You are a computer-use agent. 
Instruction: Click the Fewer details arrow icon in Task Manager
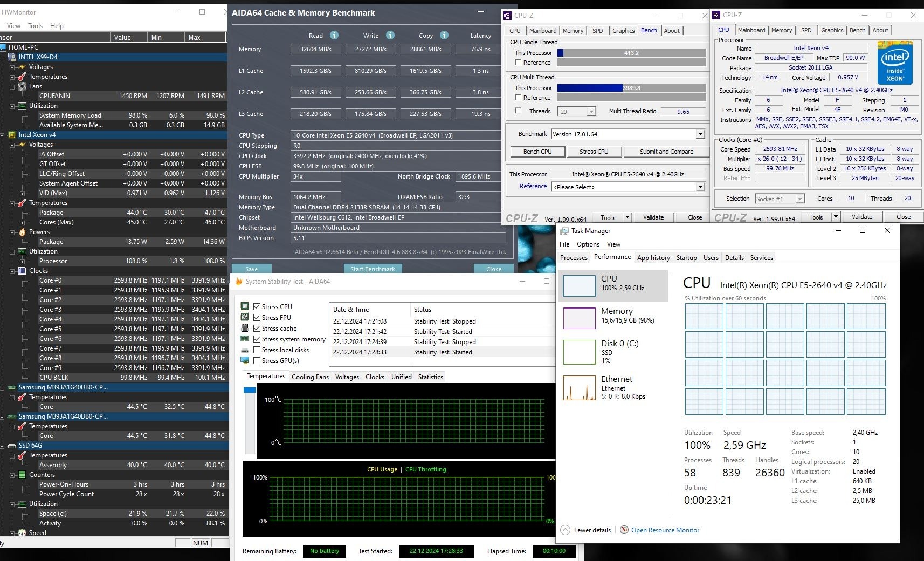point(565,530)
